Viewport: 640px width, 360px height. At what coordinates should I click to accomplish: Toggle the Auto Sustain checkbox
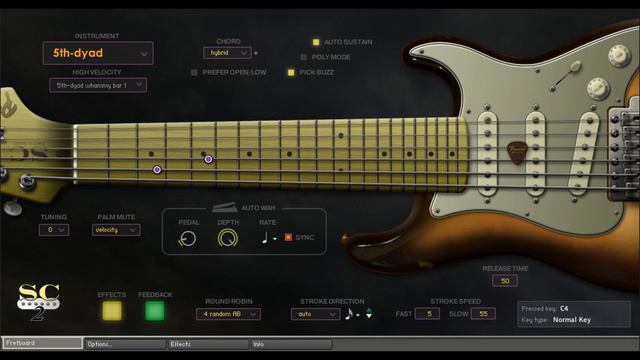316,42
